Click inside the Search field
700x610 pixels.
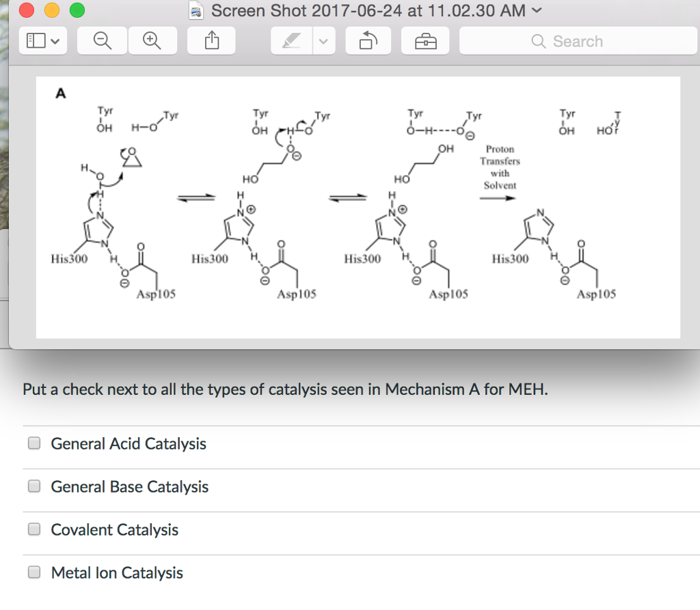[x=588, y=41]
